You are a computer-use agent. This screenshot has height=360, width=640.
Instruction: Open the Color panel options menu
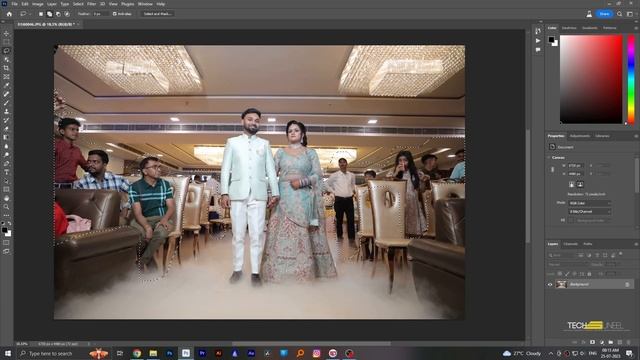636,28
